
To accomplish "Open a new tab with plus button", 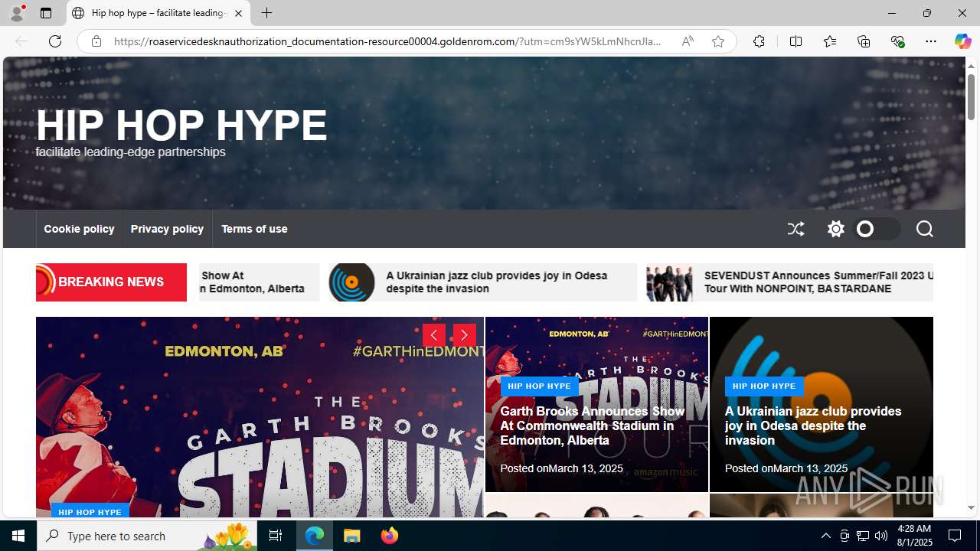I will pos(266,13).
